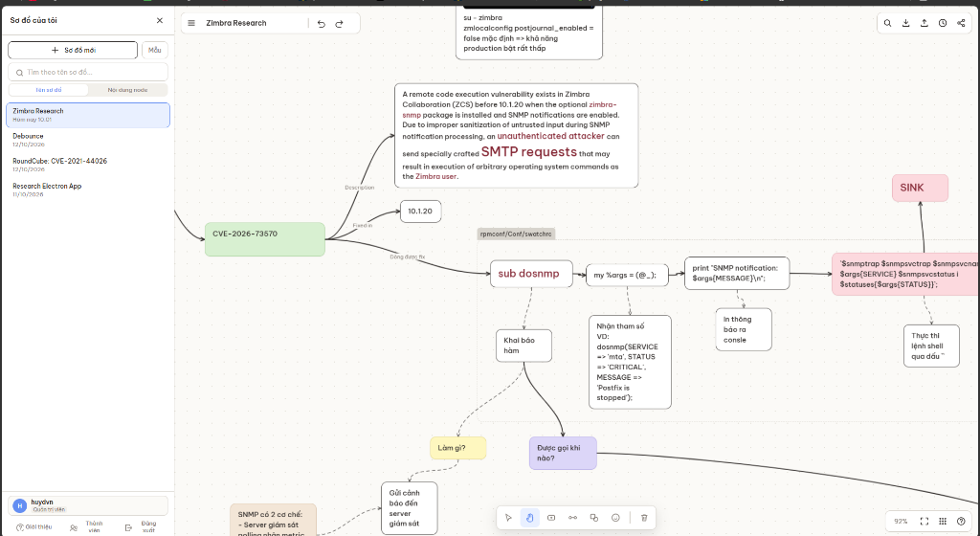Viewport: 980px width, 536px height.
Task: Click the 92% zoom level
Action: click(x=901, y=521)
